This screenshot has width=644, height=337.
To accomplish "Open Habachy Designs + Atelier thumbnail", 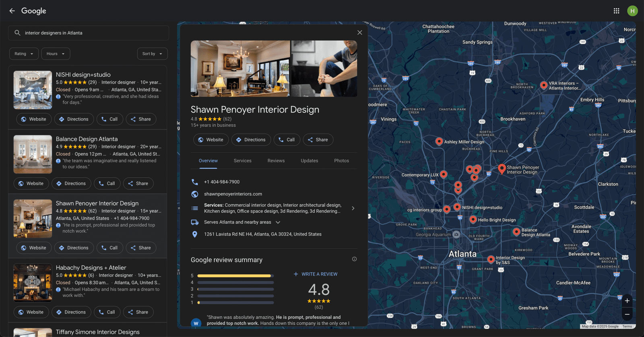I will 33,283.
